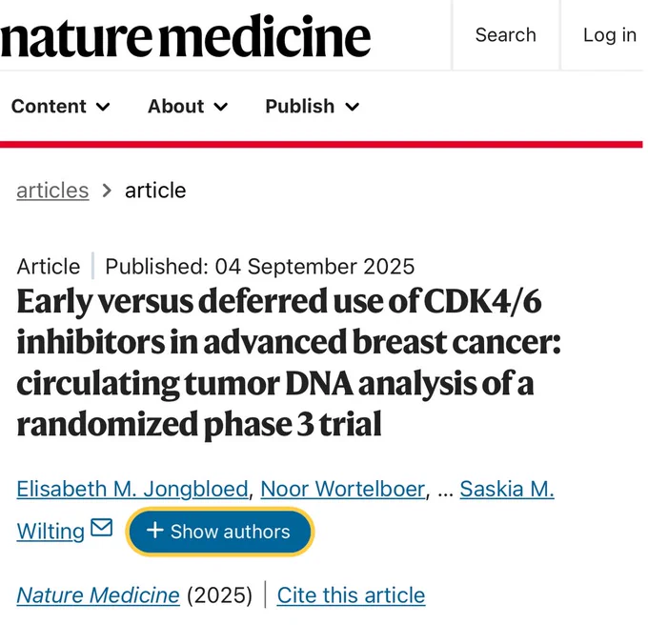Screen dimensions: 648x644
Task: Click the plus icon in Show authors
Action: 155,531
